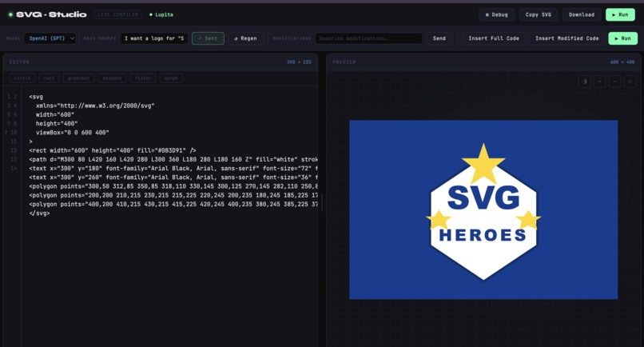Click the width="600" attribute line
This screenshot has height=347, width=644.
[x=55, y=114]
